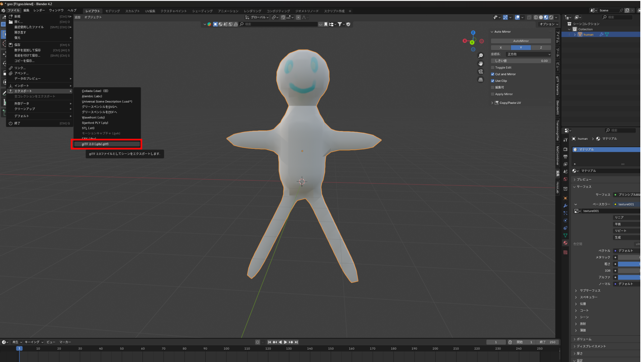Open the Modifiers wrench properties tab
This screenshot has height=362, width=644.
(x=565, y=205)
